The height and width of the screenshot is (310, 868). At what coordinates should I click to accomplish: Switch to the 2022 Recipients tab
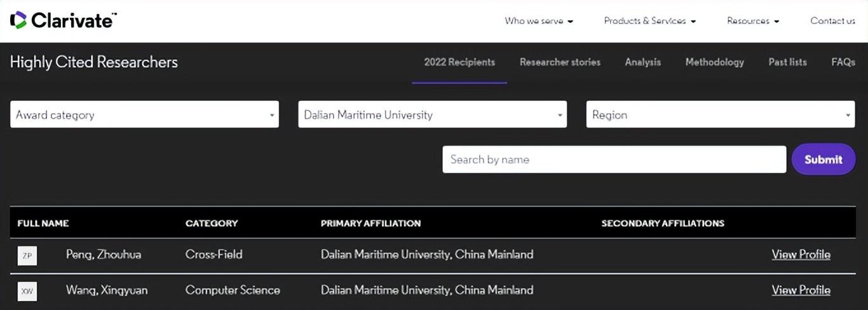click(x=459, y=62)
